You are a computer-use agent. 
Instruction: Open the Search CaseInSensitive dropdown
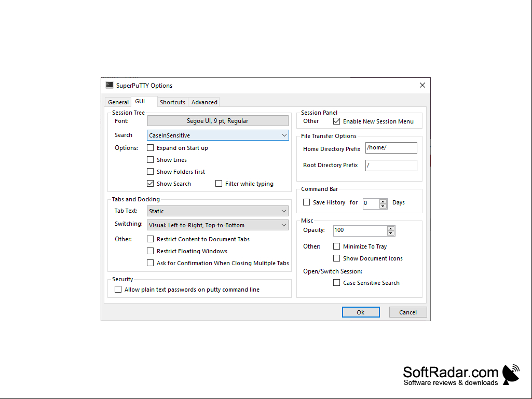click(218, 135)
